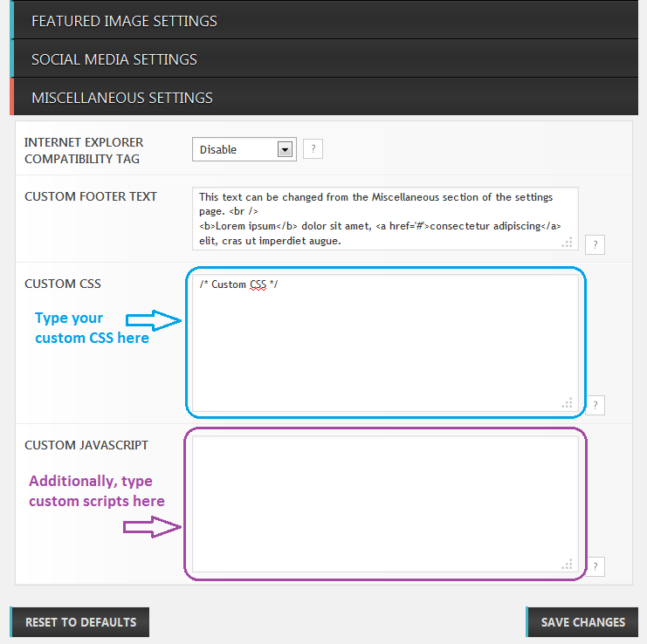Collapse the Miscellaneous Settings section

(324, 97)
